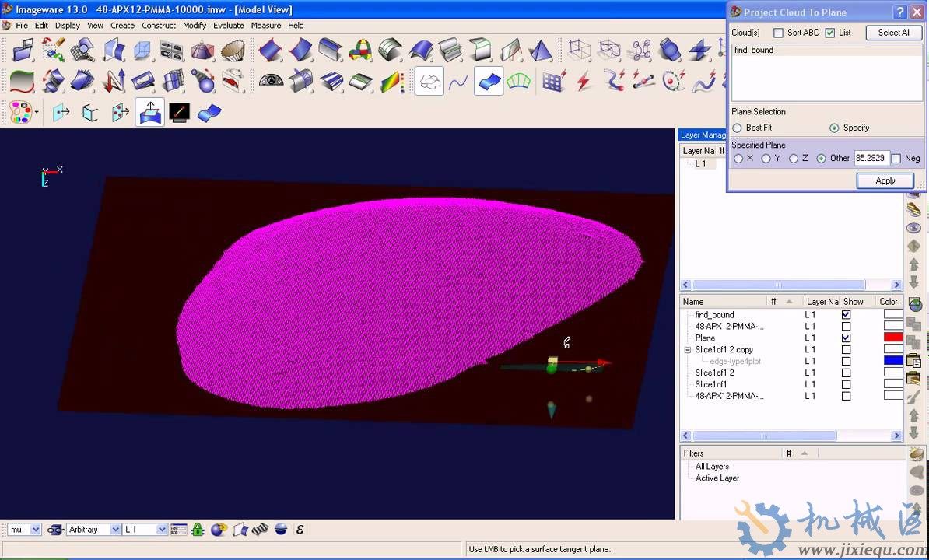Open the Evaluate menu

click(x=228, y=25)
